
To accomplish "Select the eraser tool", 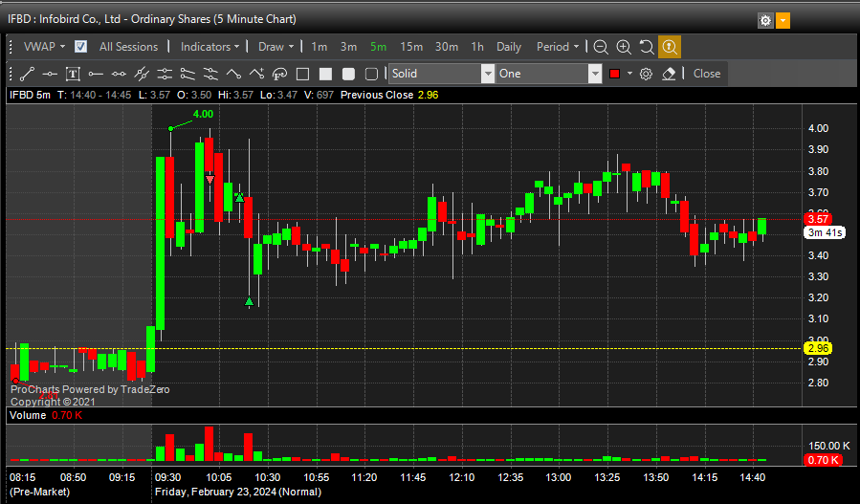I will coord(669,74).
